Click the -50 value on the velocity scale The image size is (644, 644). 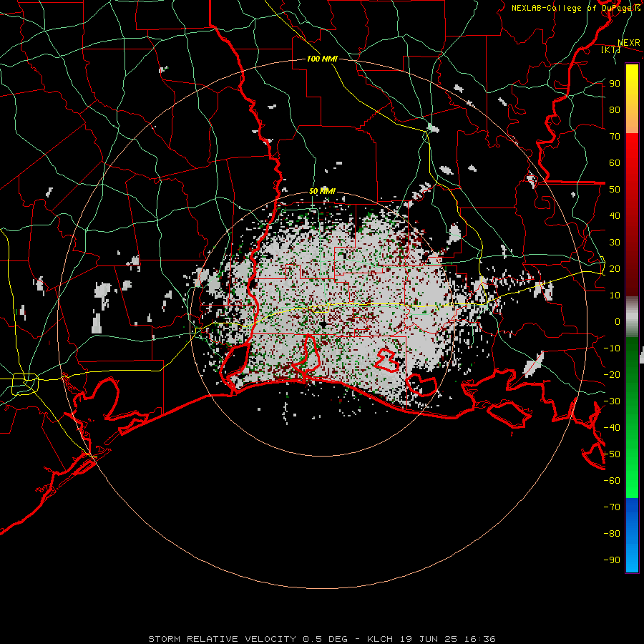pos(612,454)
